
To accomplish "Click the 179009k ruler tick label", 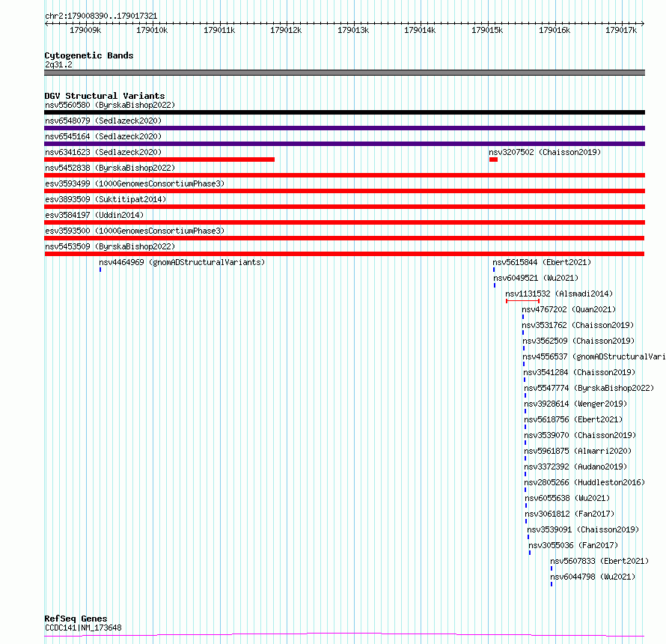I will click(85, 31).
